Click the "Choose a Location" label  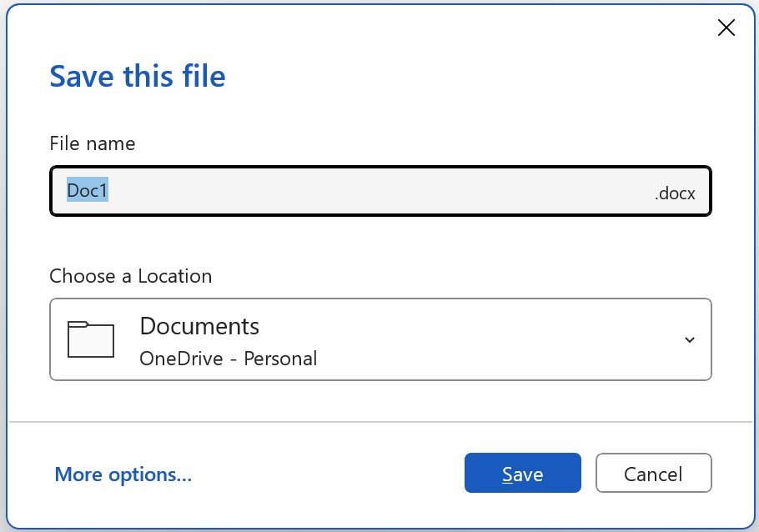coord(130,275)
